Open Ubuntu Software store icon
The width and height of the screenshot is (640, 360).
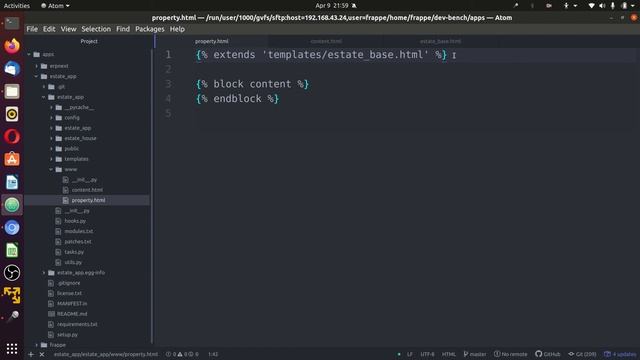click(12, 160)
